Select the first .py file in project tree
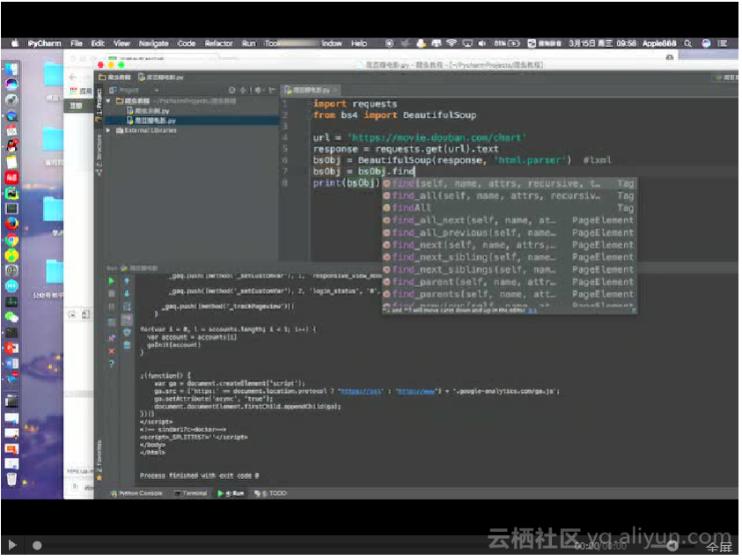Viewport: 742px width, 560px height. click(x=148, y=111)
